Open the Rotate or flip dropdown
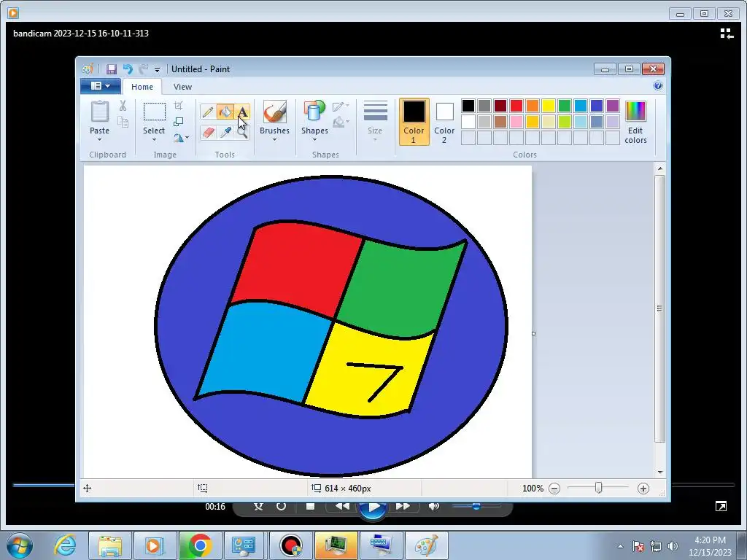Image resolution: width=747 pixels, height=560 pixels. (181, 138)
